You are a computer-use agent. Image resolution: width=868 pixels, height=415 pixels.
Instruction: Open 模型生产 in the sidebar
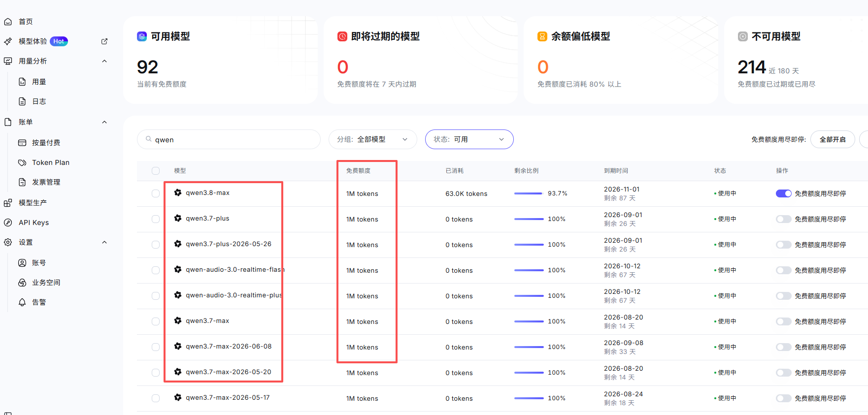33,203
